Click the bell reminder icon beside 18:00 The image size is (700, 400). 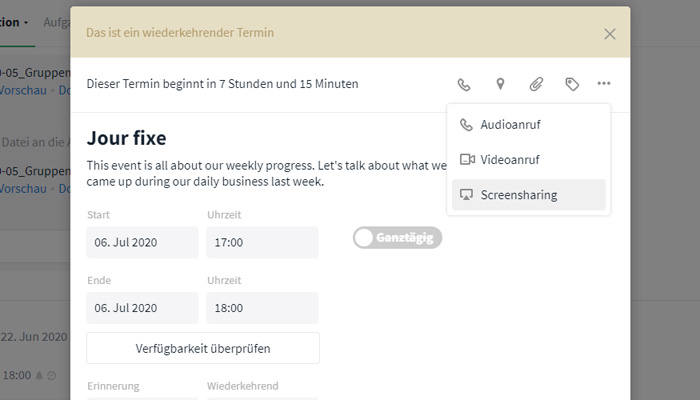point(39,375)
